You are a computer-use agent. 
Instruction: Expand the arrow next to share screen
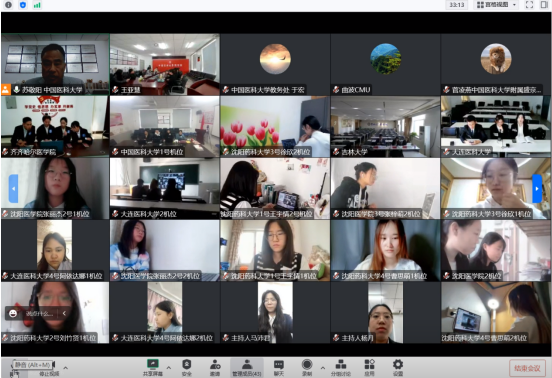click(169, 368)
